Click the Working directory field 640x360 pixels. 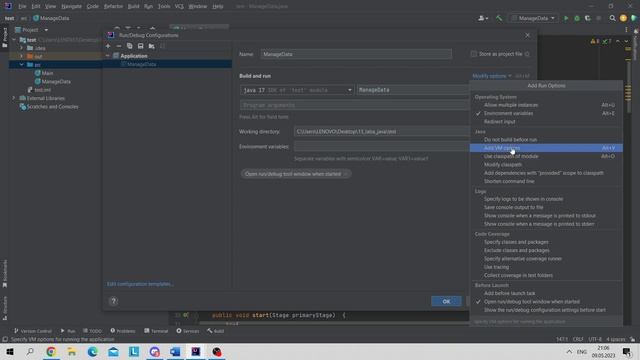382,131
